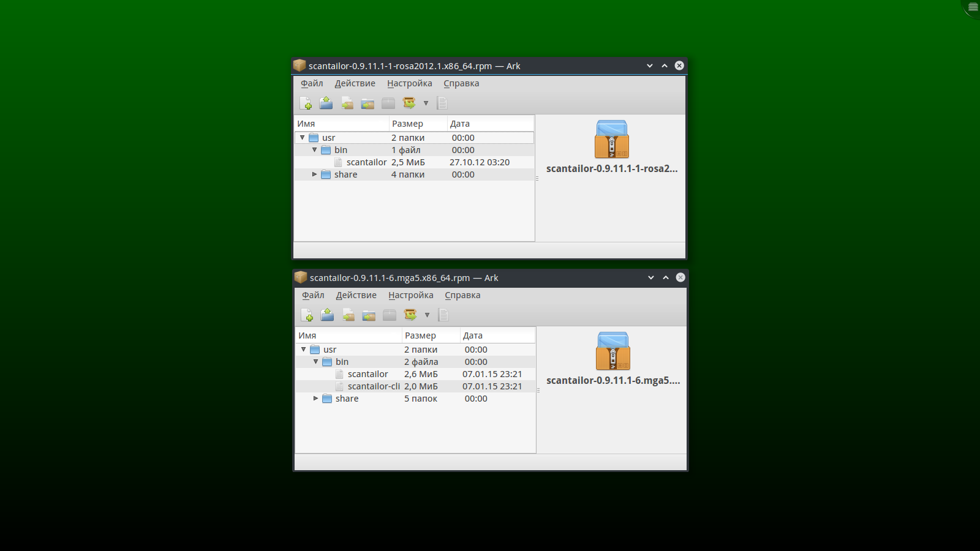This screenshot has height=551, width=980.
Task: Delete icon in rosa2012 Ark toolbar
Action: click(x=388, y=103)
